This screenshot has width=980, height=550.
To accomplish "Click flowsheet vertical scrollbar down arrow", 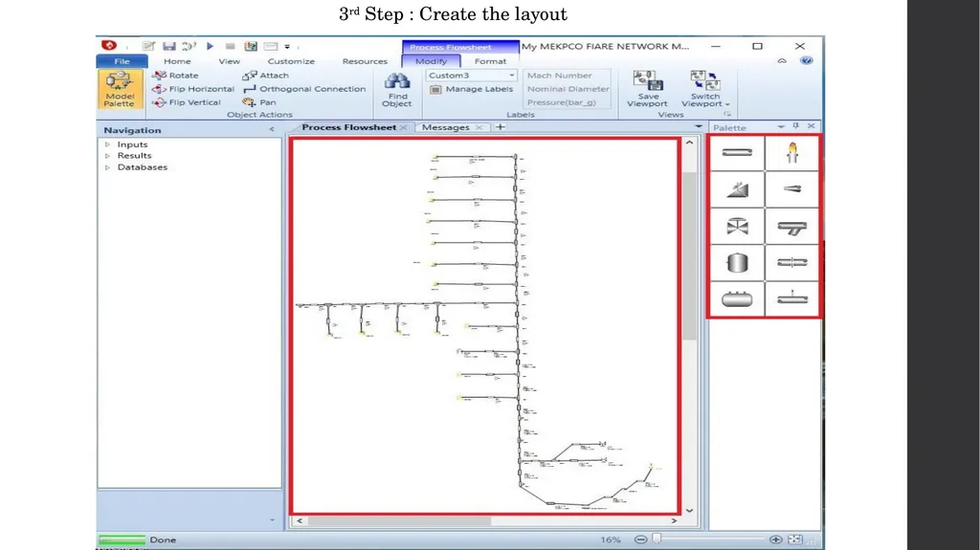I will point(689,511).
